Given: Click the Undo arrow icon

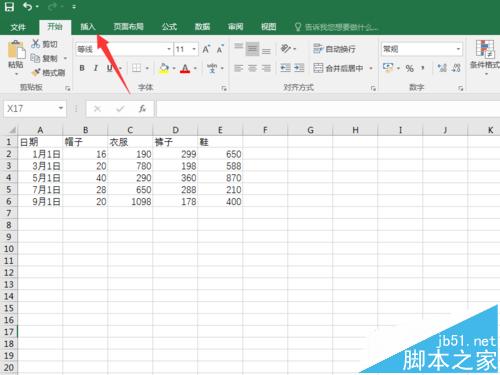Looking at the screenshot, I should (27, 6).
